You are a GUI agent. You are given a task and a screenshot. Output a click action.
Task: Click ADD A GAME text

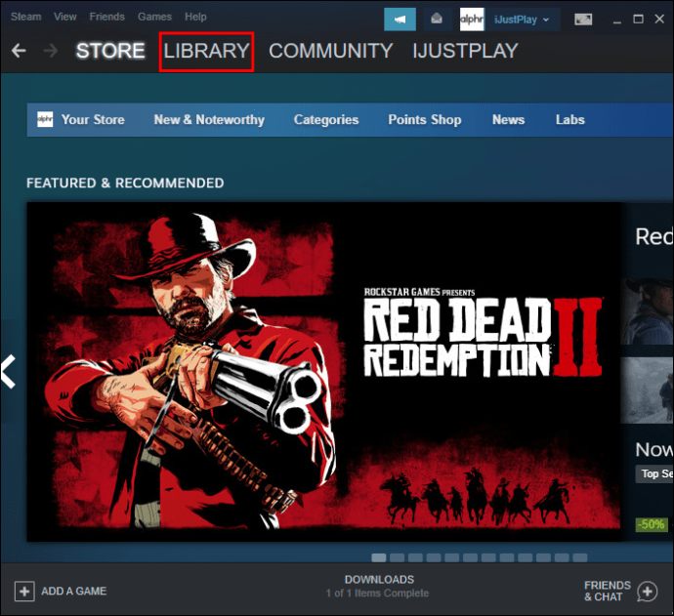coord(73,591)
